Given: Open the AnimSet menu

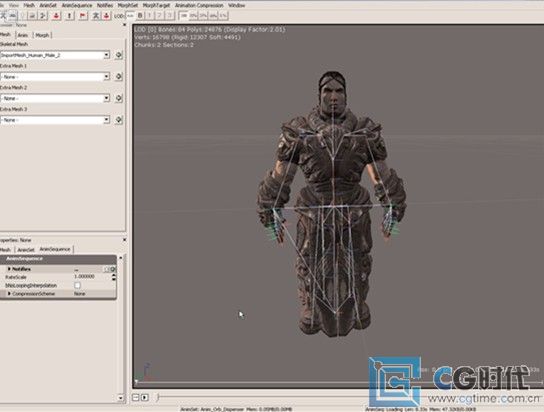Looking at the screenshot, I should [x=48, y=5].
